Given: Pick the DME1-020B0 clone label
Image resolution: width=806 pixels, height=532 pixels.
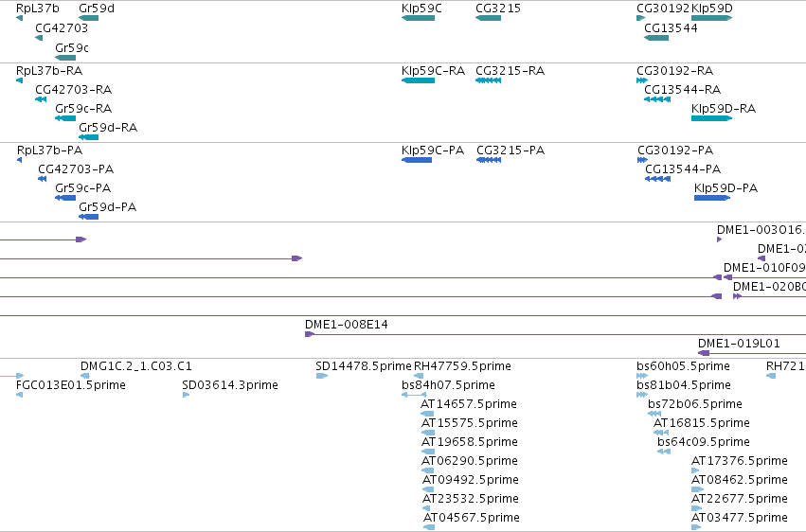Looking at the screenshot, I should point(769,287).
